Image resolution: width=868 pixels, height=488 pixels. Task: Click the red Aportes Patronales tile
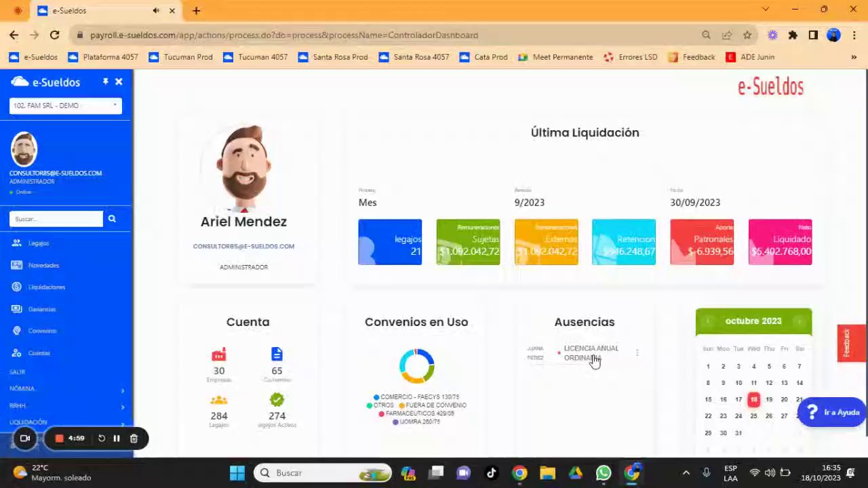pos(702,242)
